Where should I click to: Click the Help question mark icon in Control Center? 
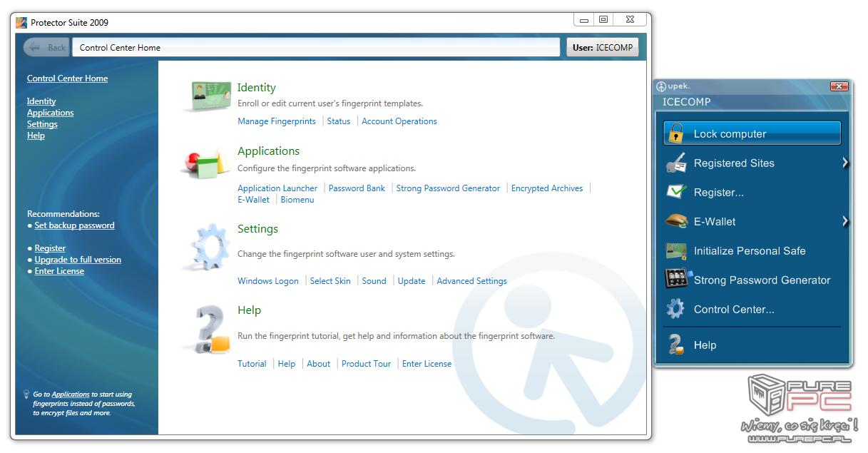click(210, 329)
